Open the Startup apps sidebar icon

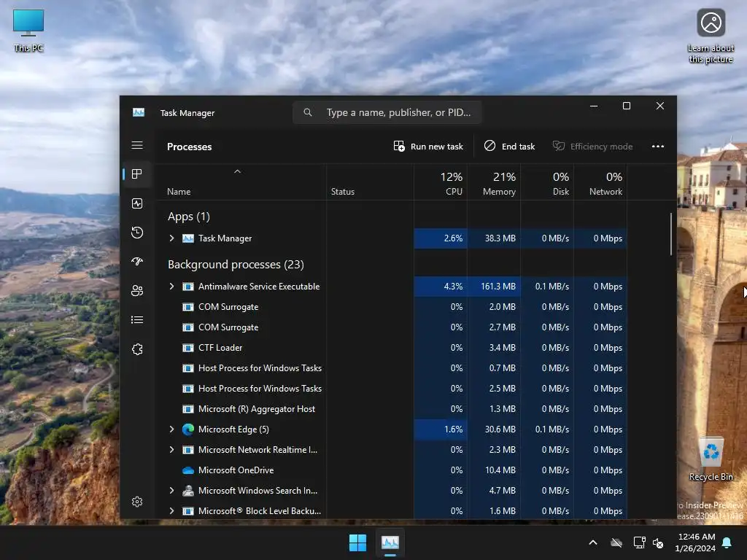tap(137, 262)
